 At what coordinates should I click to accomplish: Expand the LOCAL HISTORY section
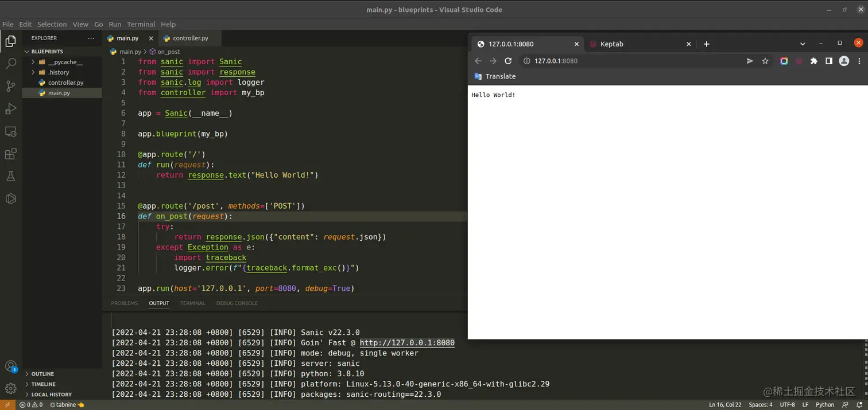tap(51, 395)
